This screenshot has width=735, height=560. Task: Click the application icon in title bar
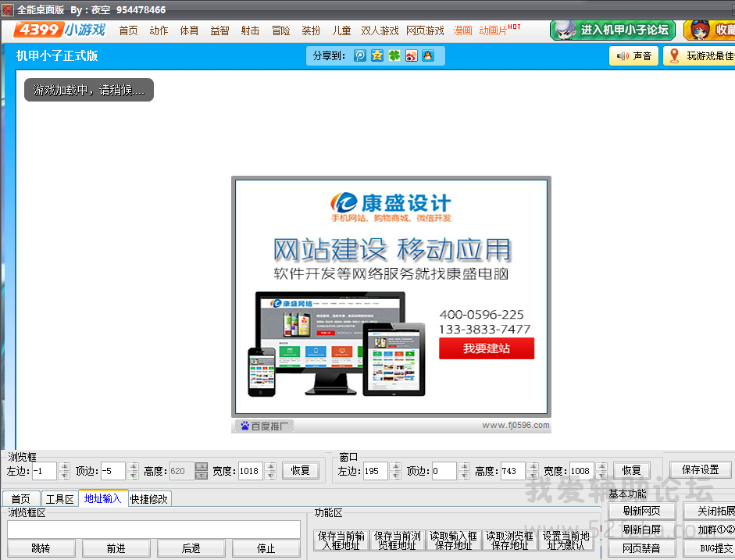tap(8, 9)
